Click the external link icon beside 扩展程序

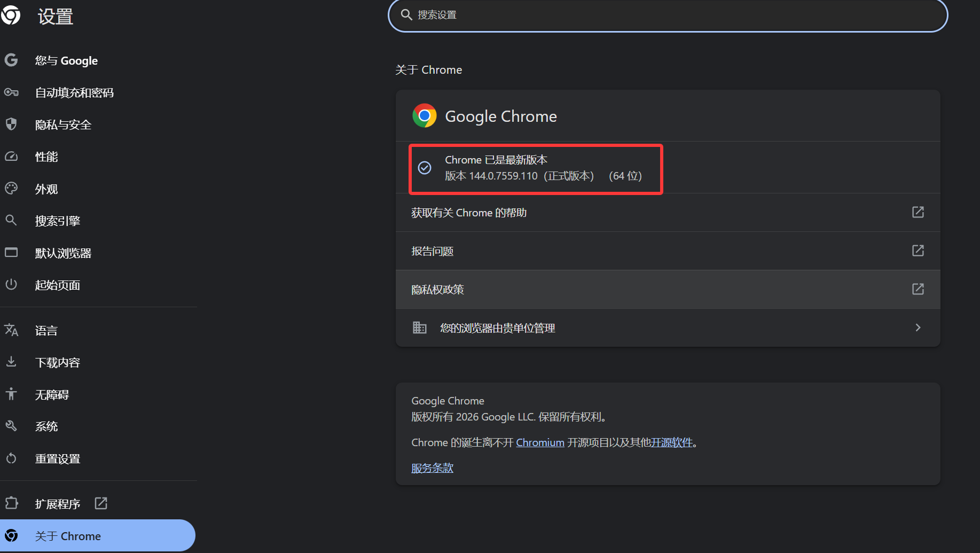101,503
